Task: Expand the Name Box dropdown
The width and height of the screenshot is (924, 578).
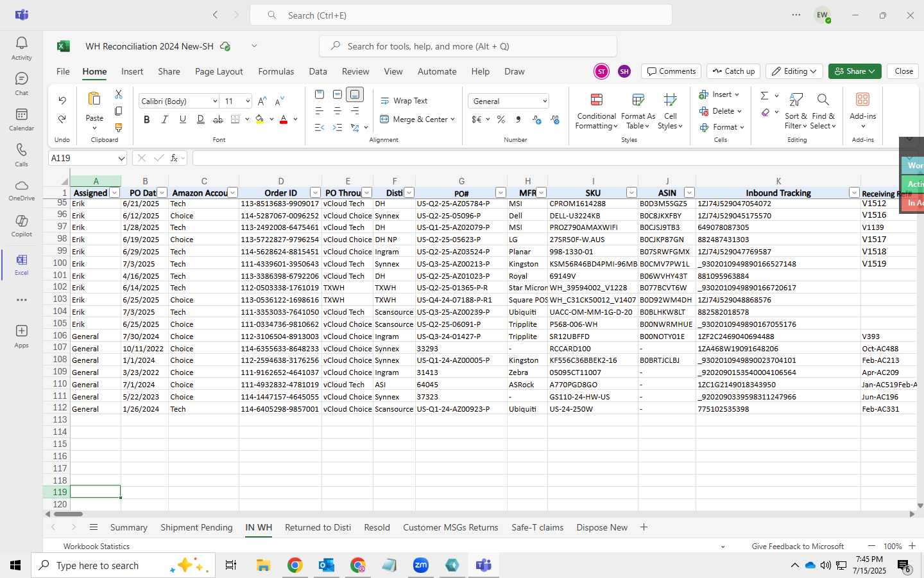Action: [x=121, y=158]
